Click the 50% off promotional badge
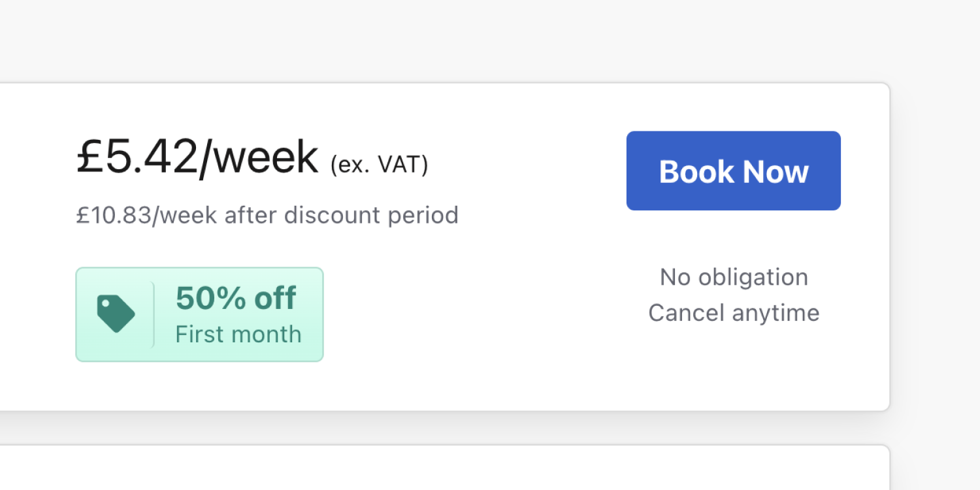Image resolution: width=980 pixels, height=490 pixels. pyautogui.click(x=199, y=314)
